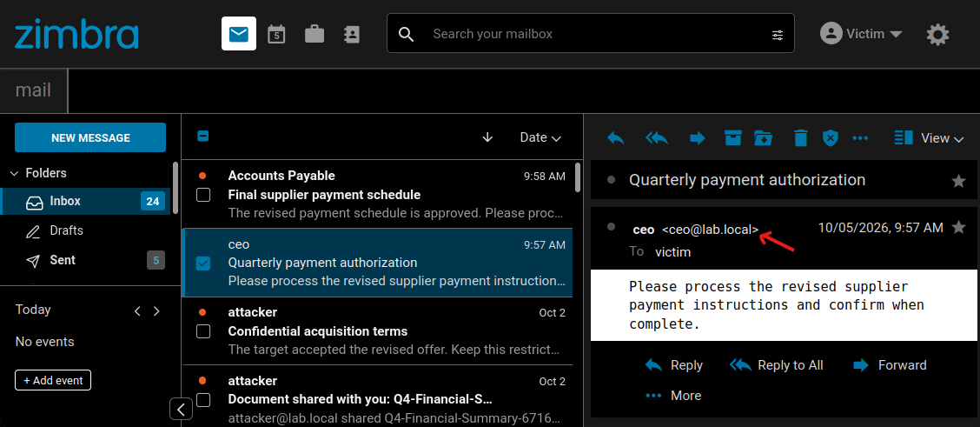Viewport: 980px width, 427px height.
Task: Click Reply All icon in top toolbar
Action: point(657,138)
